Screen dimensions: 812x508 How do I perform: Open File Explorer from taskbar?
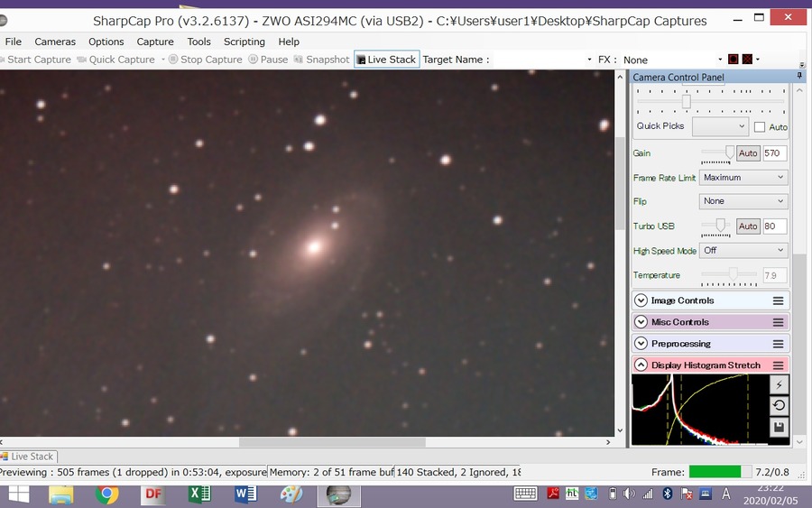click(x=61, y=494)
